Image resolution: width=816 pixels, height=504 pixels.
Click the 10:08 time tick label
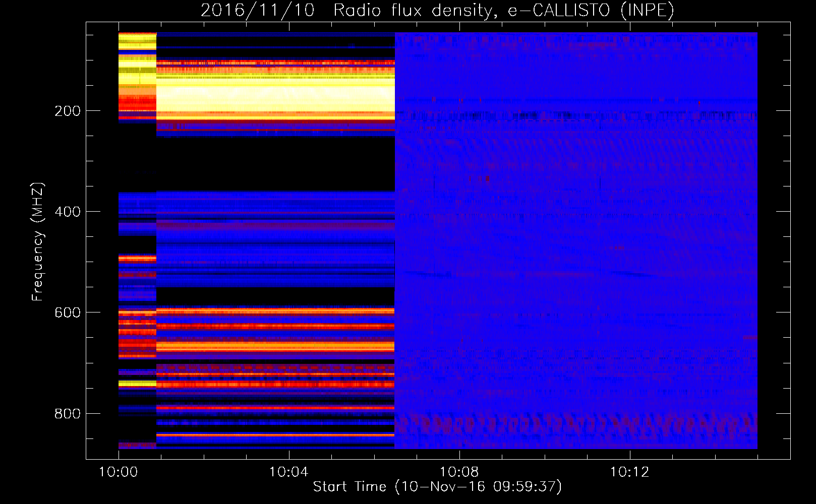point(459,472)
